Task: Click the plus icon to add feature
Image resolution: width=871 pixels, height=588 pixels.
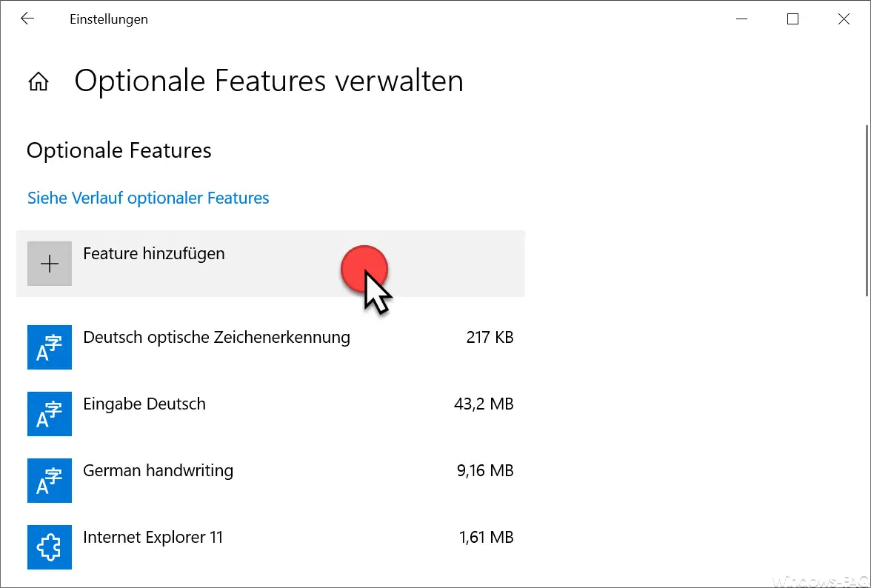Action: pyautogui.click(x=50, y=264)
